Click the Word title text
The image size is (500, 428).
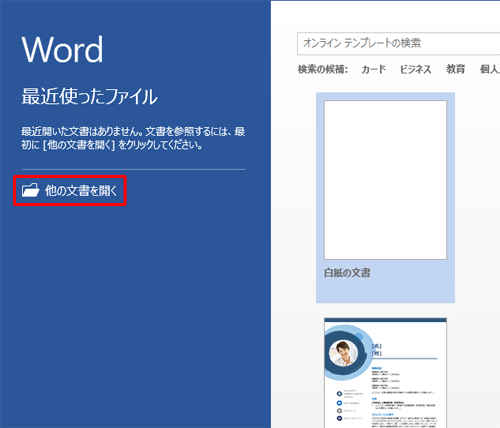(63, 49)
